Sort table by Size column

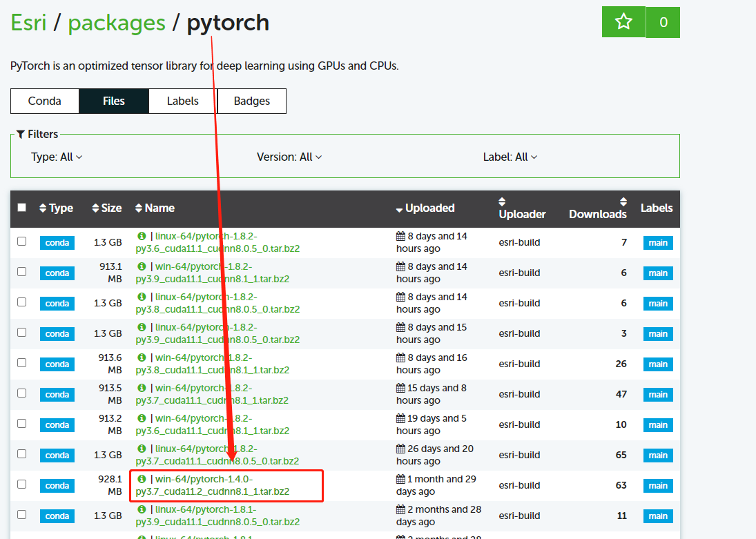pos(107,208)
